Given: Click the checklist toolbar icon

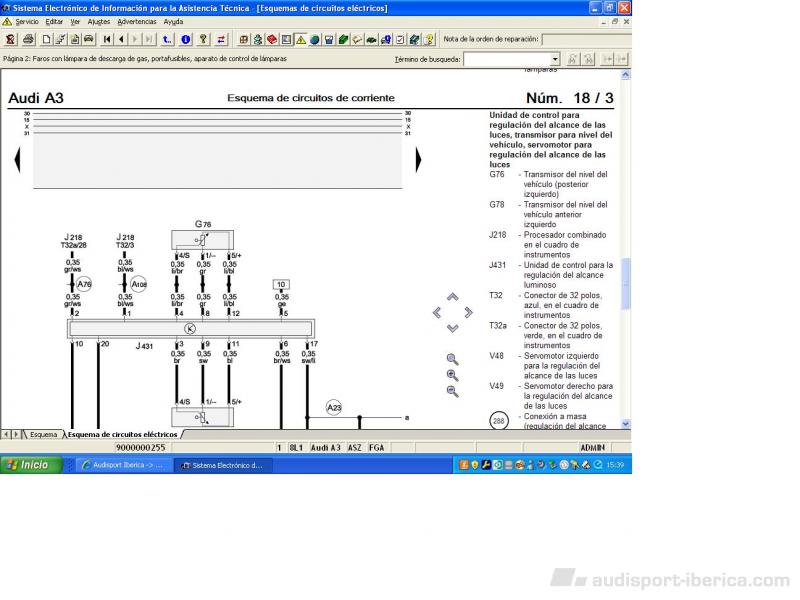Looking at the screenshot, I should [x=401, y=39].
